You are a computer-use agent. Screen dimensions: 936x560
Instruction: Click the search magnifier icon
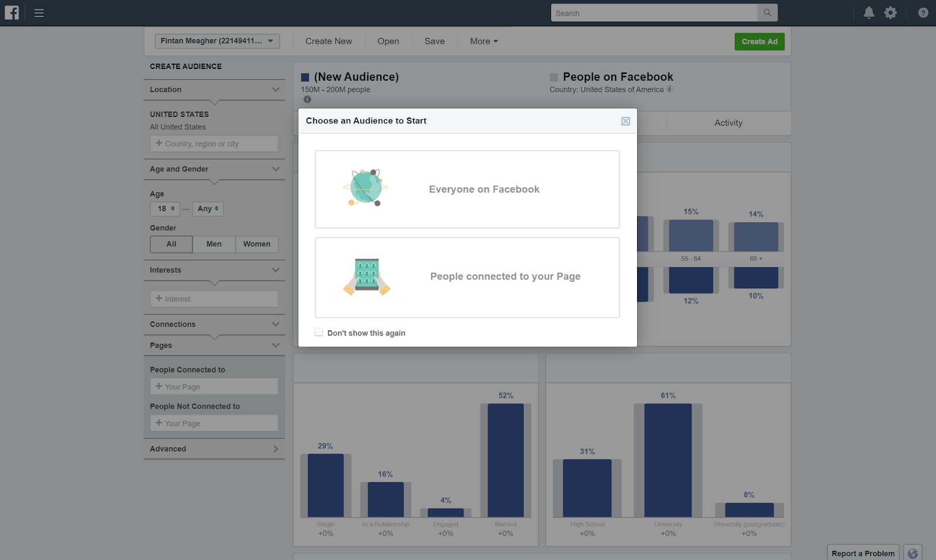(767, 13)
